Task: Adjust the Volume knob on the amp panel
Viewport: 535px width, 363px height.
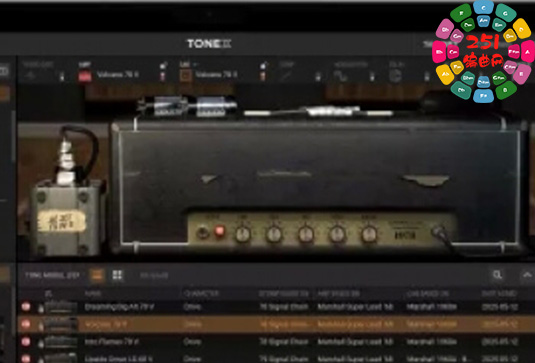Action: 369,234
